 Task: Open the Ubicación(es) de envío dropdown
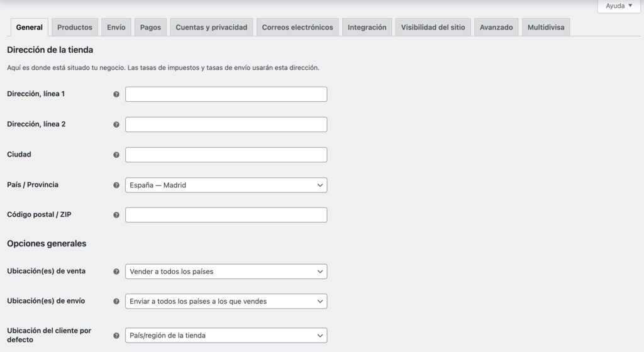[226, 301]
